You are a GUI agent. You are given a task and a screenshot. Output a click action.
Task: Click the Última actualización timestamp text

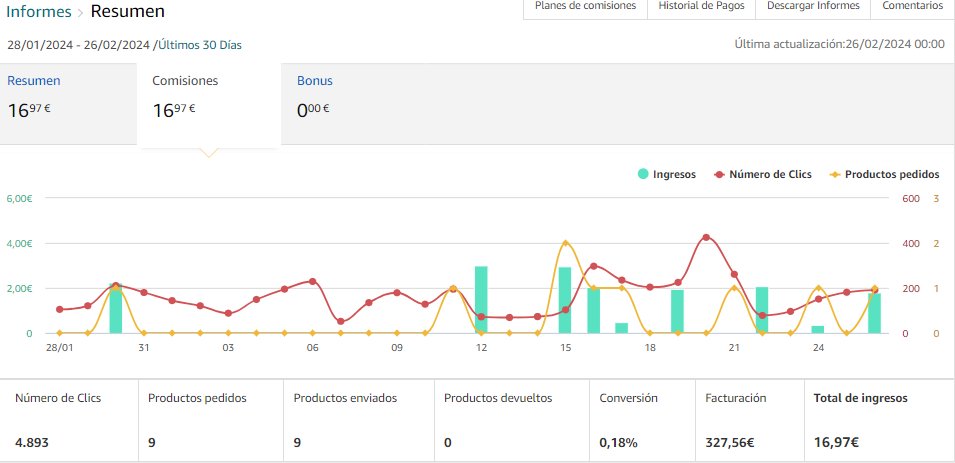tap(839, 44)
